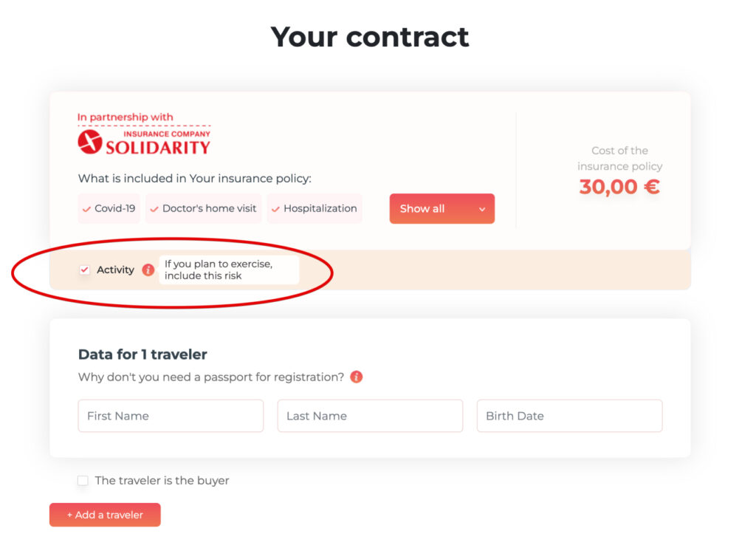Click the 'Data for 1 traveler' heading
This screenshot has width=756, height=545.
[x=142, y=354]
